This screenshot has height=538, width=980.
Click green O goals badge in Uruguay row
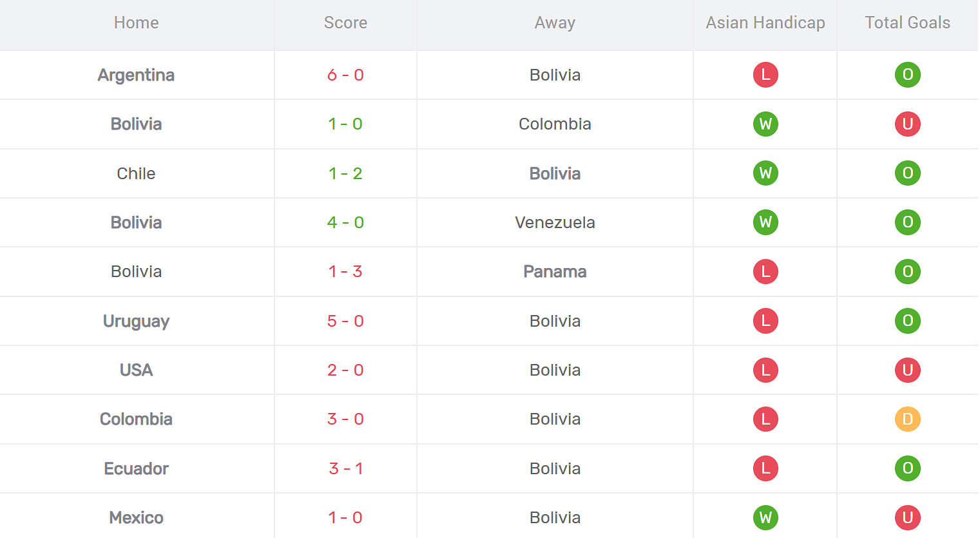click(907, 321)
